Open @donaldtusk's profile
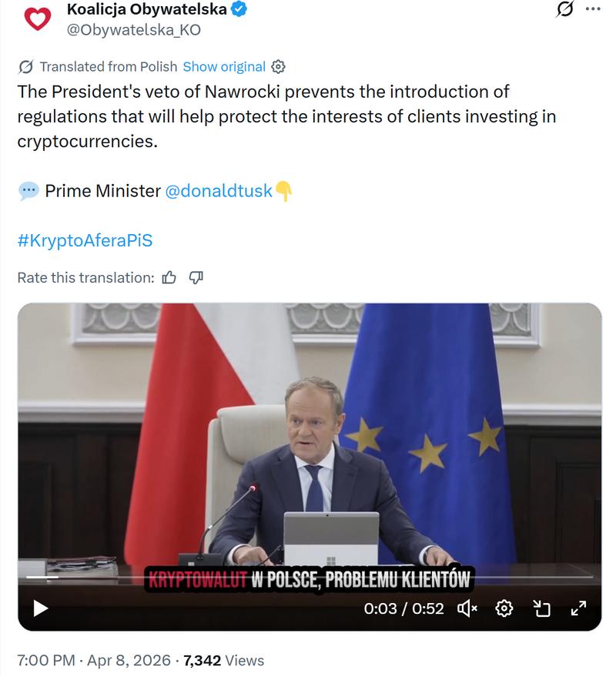 219,190
